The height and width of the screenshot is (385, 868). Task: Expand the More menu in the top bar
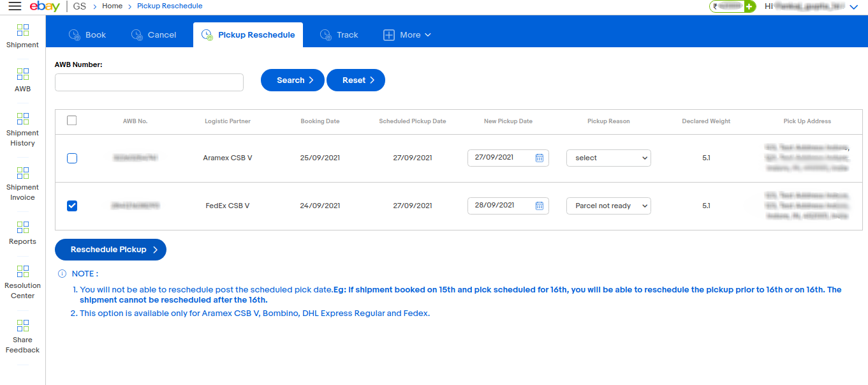pyautogui.click(x=407, y=34)
